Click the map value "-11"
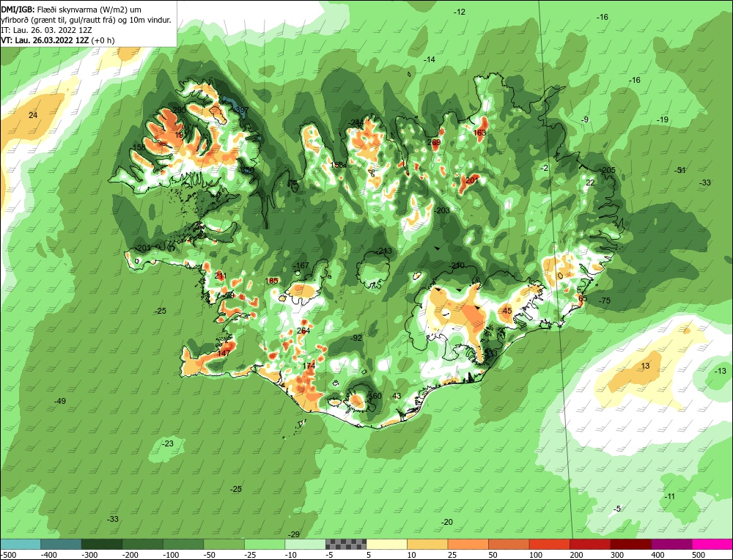Viewport: 733px width, 560px height. click(x=670, y=496)
